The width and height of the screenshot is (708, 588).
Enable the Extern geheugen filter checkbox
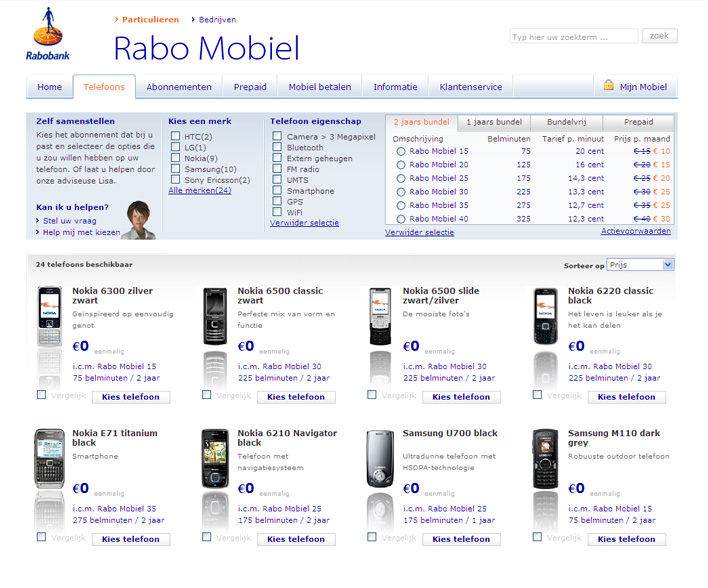(x=277, y=158)
